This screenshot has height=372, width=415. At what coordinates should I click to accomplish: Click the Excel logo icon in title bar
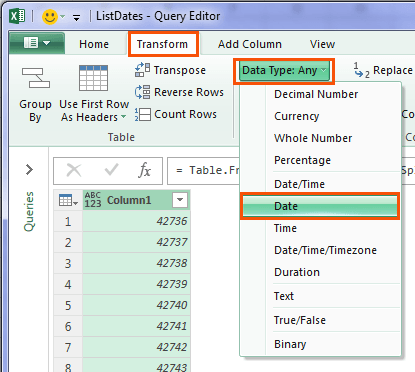click(x=17, y=16)
